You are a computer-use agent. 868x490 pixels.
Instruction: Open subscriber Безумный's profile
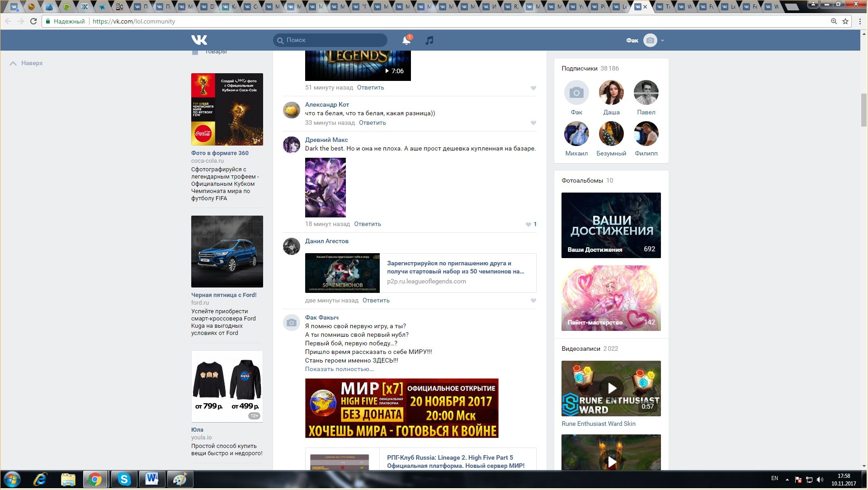(611, 134)
